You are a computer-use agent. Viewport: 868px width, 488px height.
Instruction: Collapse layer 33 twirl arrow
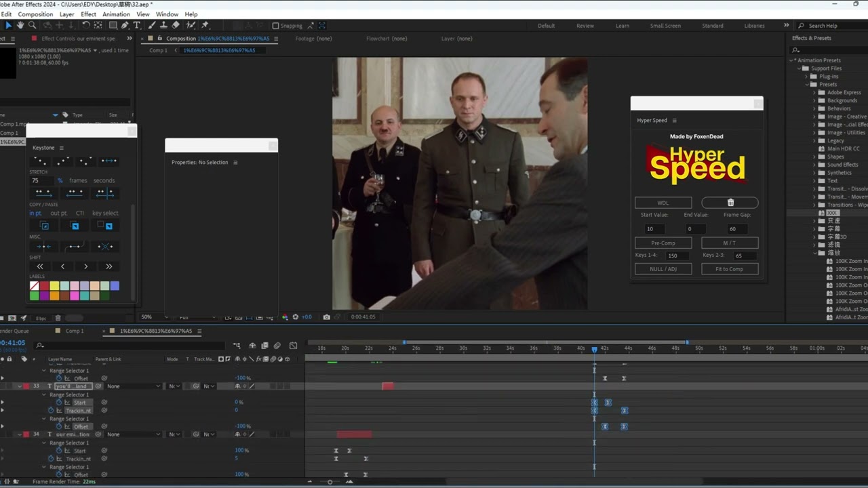(20, 386)
